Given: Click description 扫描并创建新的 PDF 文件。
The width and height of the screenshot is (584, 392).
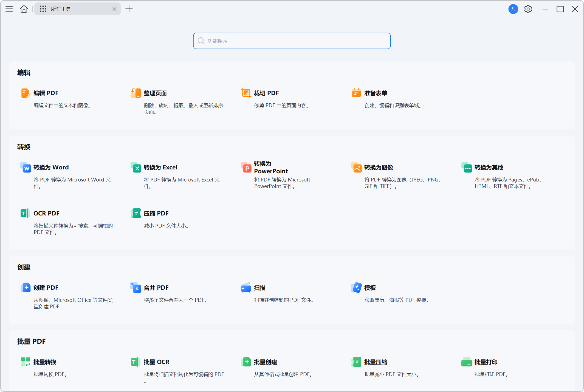Looking at the screenshot, I should pyautogui.click(x=284, y=300).
